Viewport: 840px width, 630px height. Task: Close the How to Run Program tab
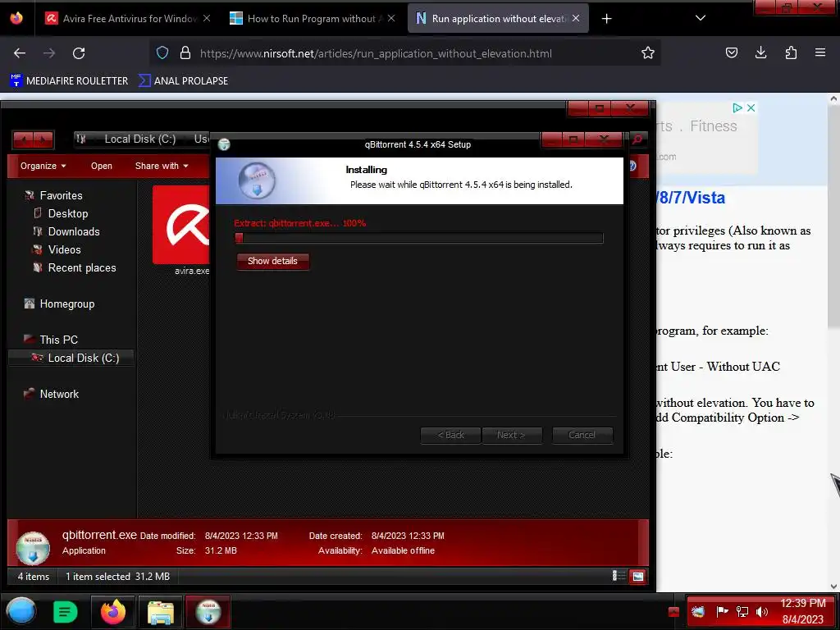(x=391, y=18)
